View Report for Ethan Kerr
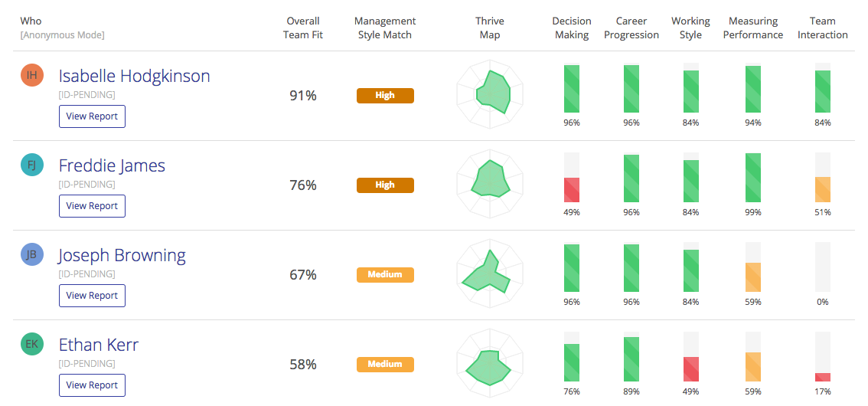The height and width of the screenshot is (406, 868). pos(93,385)
